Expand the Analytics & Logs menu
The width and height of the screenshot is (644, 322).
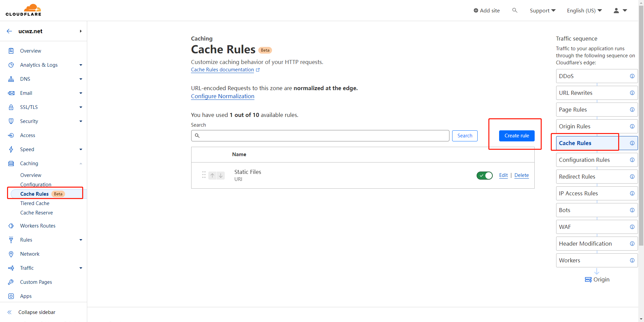coord(81,65)
